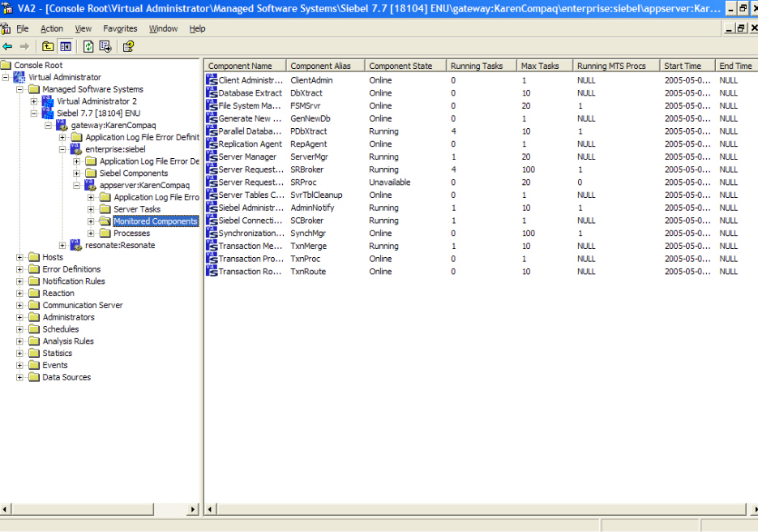
Task: Expand the Notification Rules folder
Action: 19,281
